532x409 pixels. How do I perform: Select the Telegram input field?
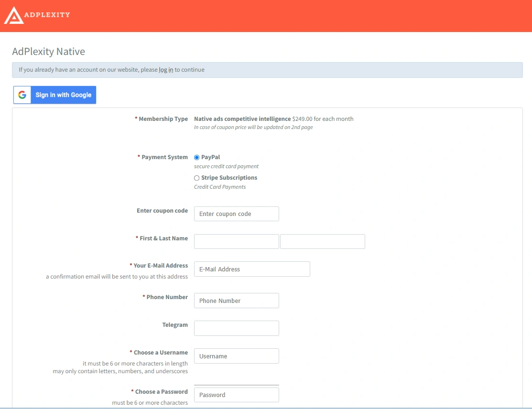(x=237, y=328)
